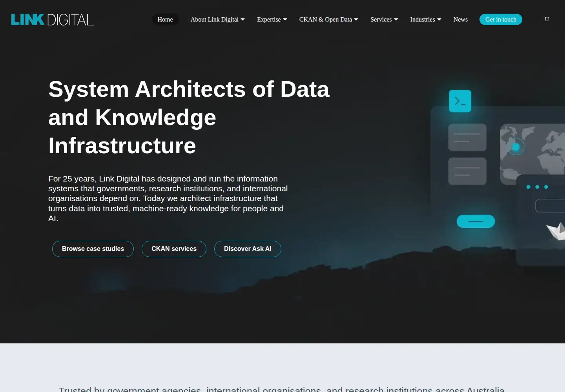Click the paper boat icon
The width and height of the screenshot is (565, 392).
[x=556, y=231]
